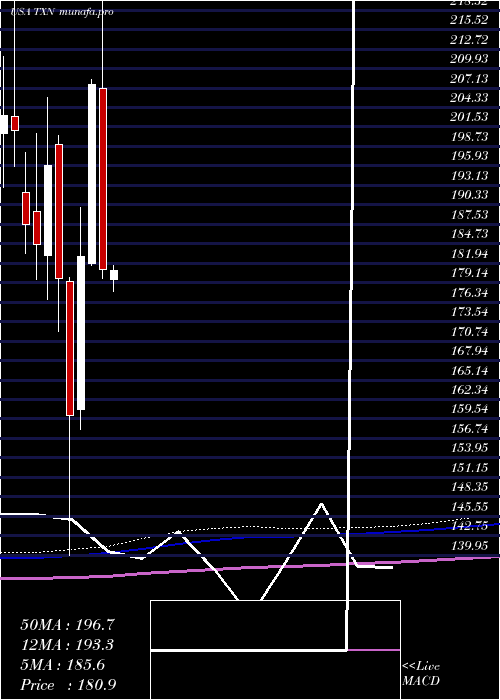500x700 pixels.
Task: Click the 179.14 price axis label
Action: [469, 273]
